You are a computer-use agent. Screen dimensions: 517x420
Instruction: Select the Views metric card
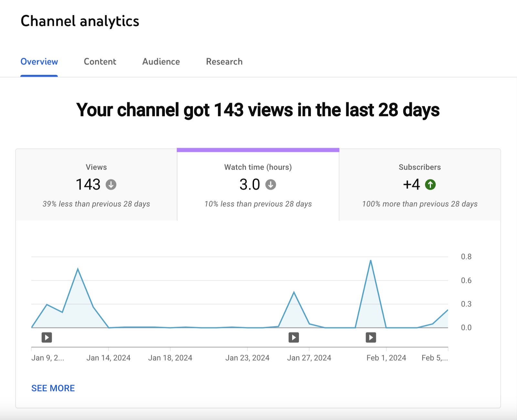[x=96, y=184]
